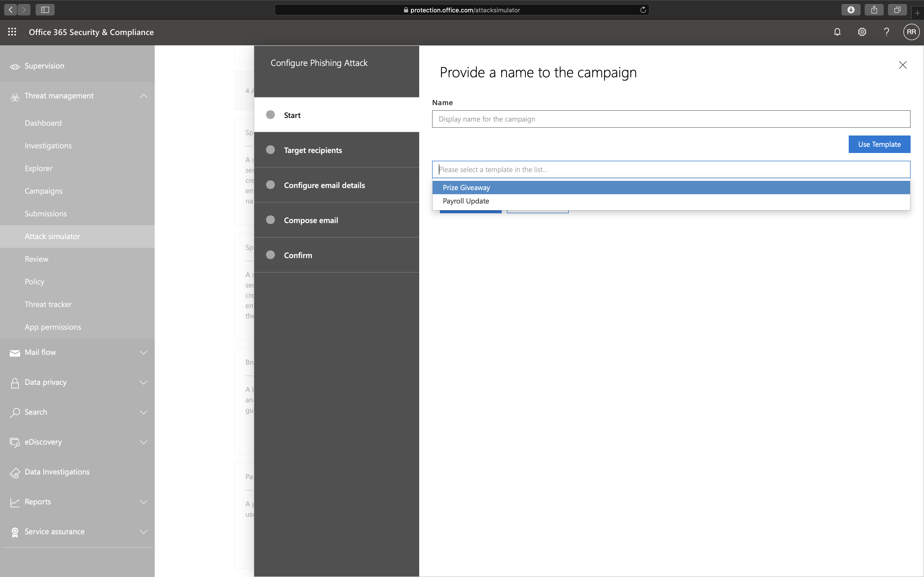Open Safari downloads icon
The image size is (924, 577).
click(851, 10)
